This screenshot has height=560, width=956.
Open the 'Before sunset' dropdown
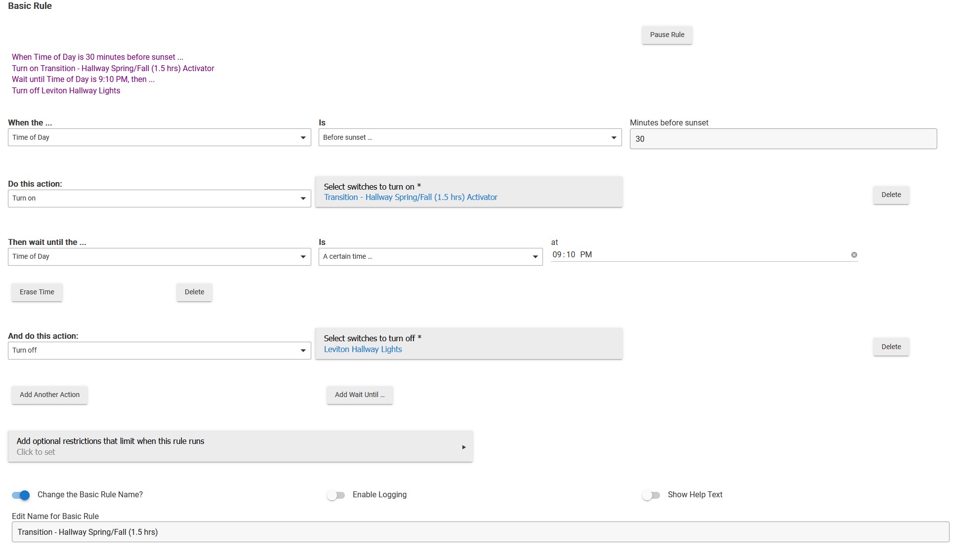(x=470, y=137)
